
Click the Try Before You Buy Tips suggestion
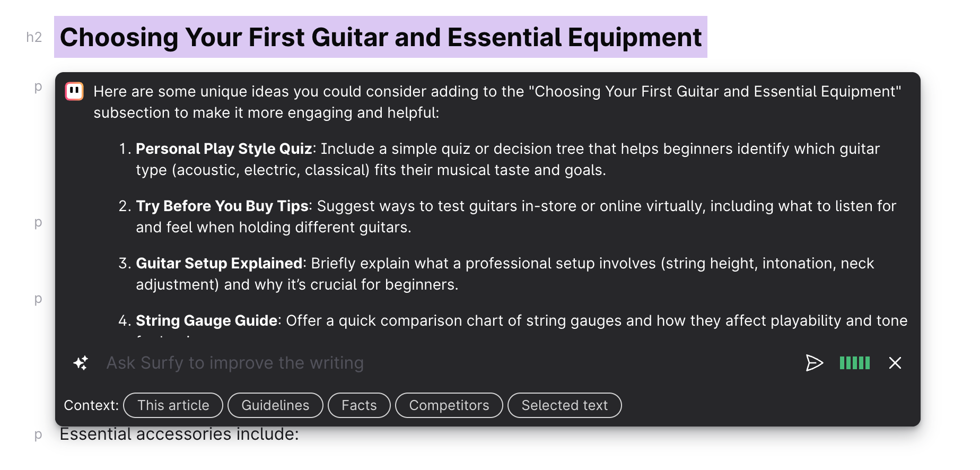(222, 206)
